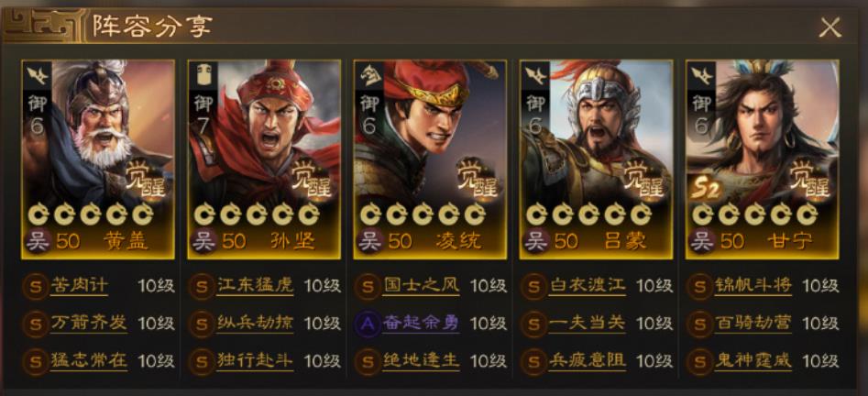Click 吴 faction badge on 孙坚 card
Screen dimensions: 868x396
pyautogui.click(x=203, y=241)
